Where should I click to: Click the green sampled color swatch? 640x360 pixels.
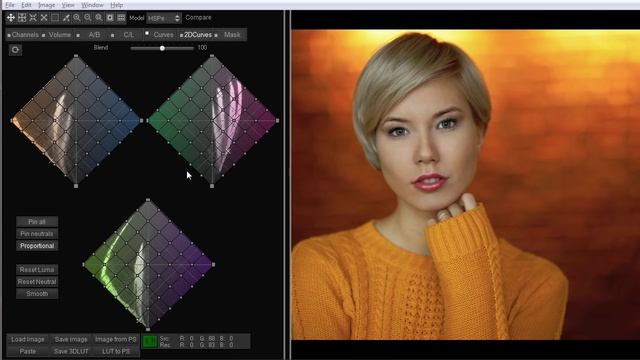(x=149, y=342)
